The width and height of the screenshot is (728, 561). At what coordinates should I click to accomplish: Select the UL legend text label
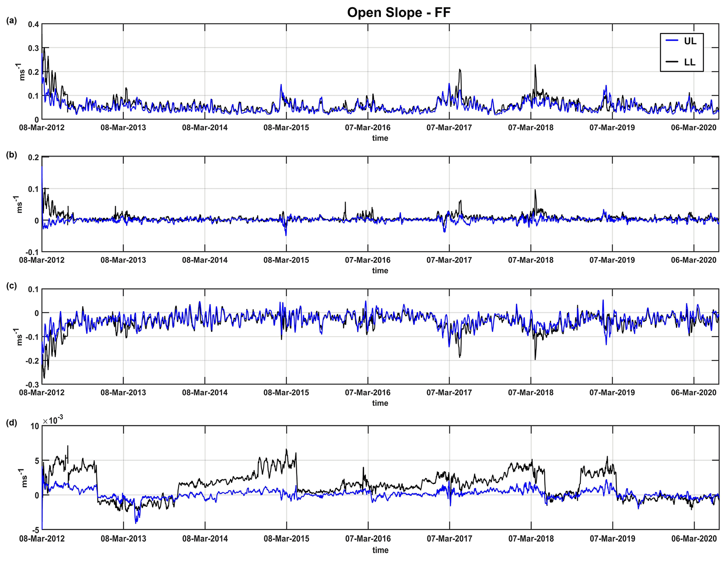pyautogui.click(x=690, y=41)
